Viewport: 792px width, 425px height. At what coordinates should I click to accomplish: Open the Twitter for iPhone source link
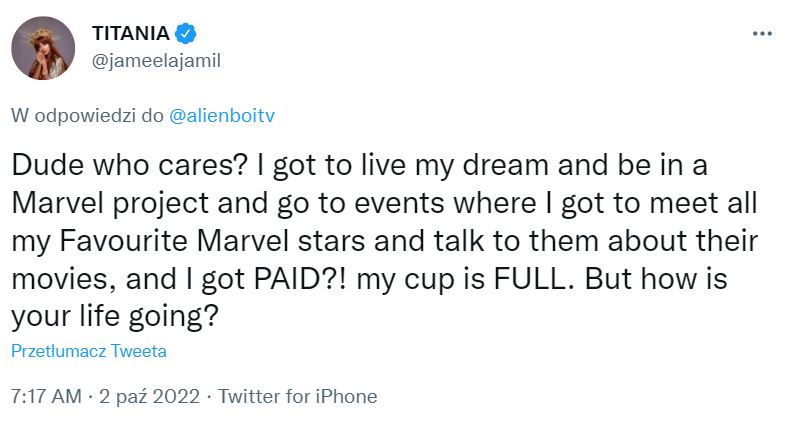point(297,396)
